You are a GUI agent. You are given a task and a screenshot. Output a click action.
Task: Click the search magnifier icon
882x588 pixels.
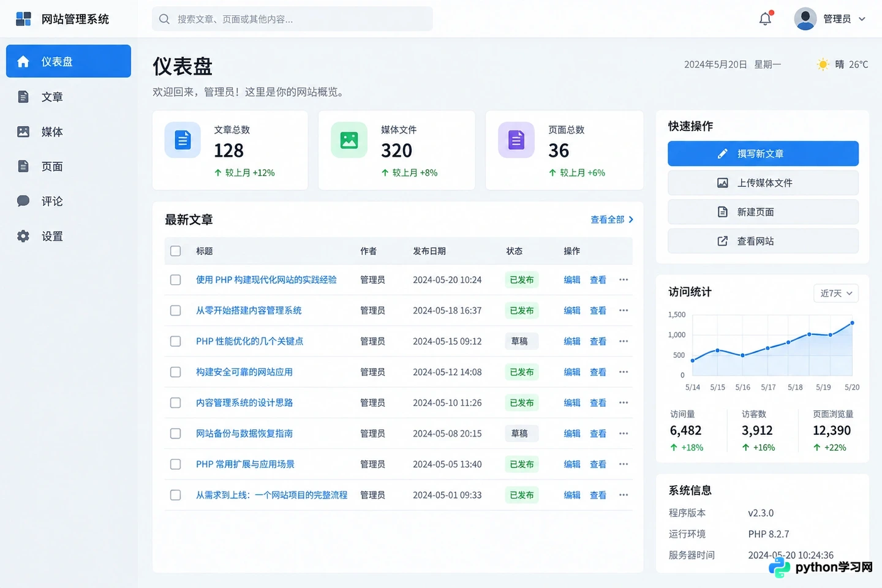[x=164, y=19]
